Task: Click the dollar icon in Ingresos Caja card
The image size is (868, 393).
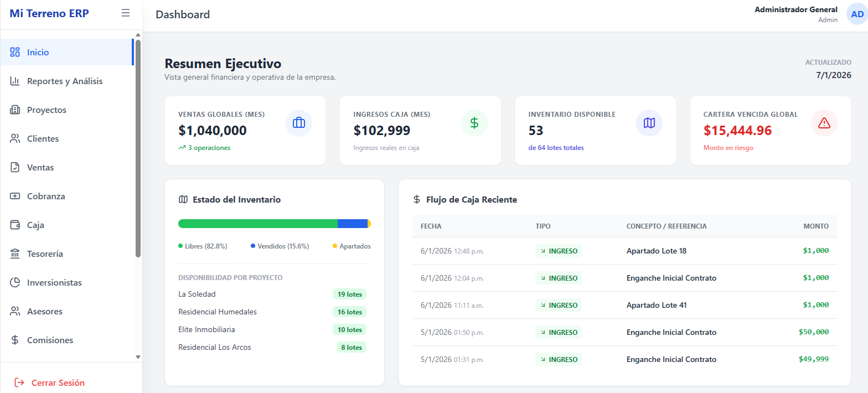Action: click(474, 123)
